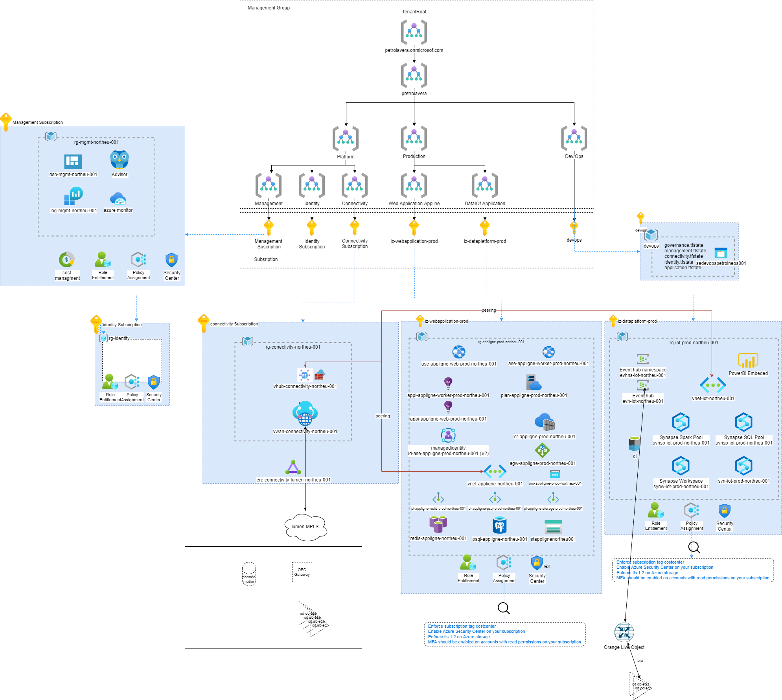Click the lz-dataplatform-prod subscription key icon

coord(484,228)
